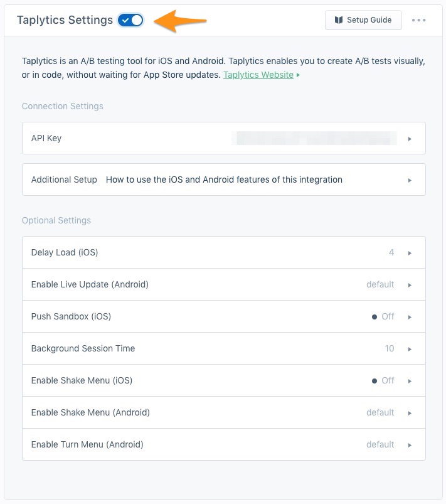Click the blurred API Key value field
This screenshot has height=504, width=446.
pos(314,138)
